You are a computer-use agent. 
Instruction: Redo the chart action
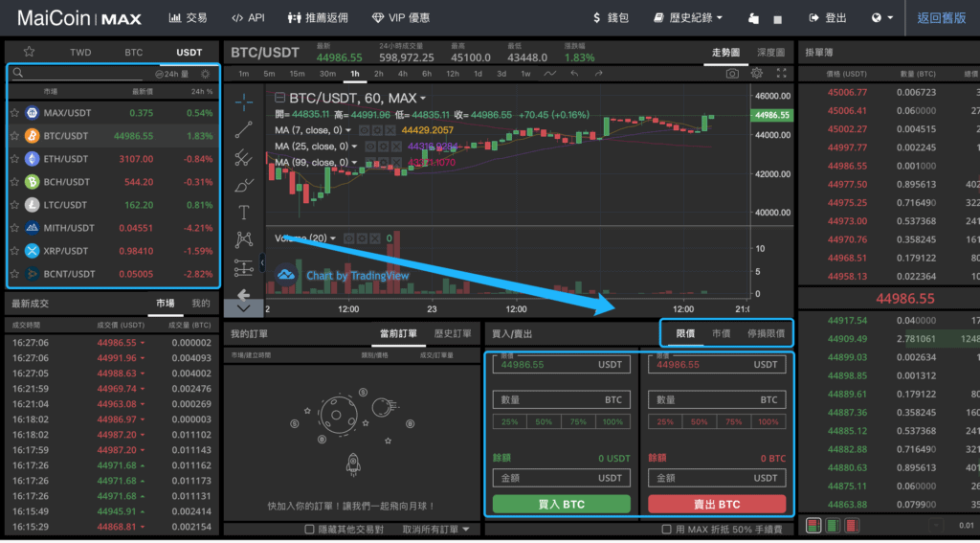click(x=598, y=74)
